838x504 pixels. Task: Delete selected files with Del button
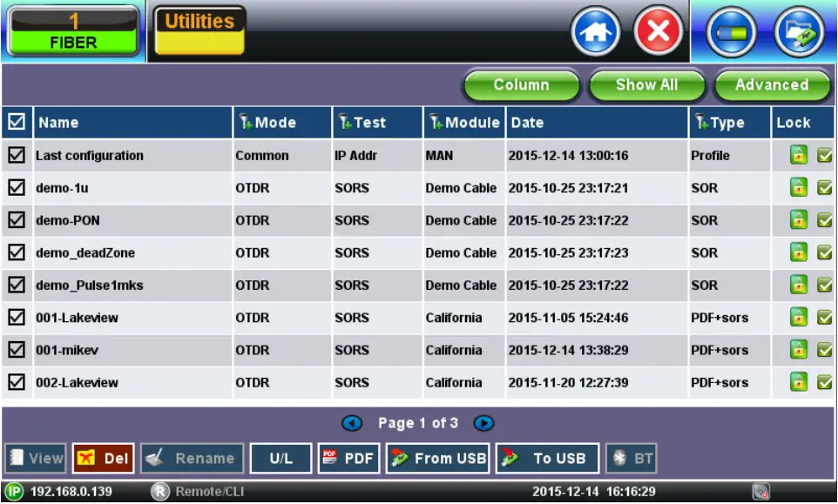pyautogui.click(x=103, y=458)
